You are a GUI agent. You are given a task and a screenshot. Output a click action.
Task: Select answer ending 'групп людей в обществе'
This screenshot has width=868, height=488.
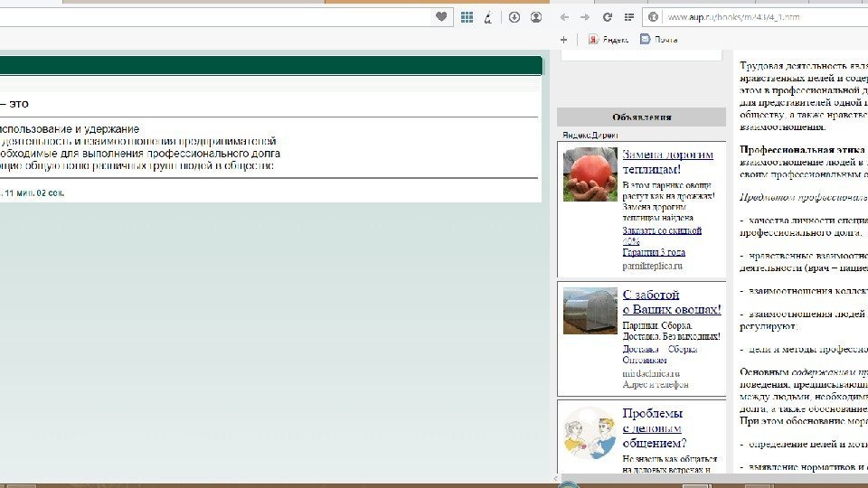[x=137, y=165]
